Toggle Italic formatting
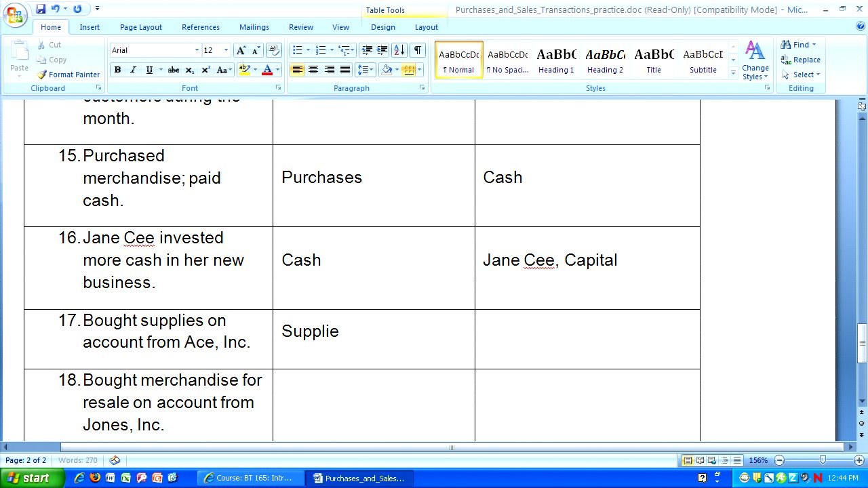868x488 pixels. (133, 70)
